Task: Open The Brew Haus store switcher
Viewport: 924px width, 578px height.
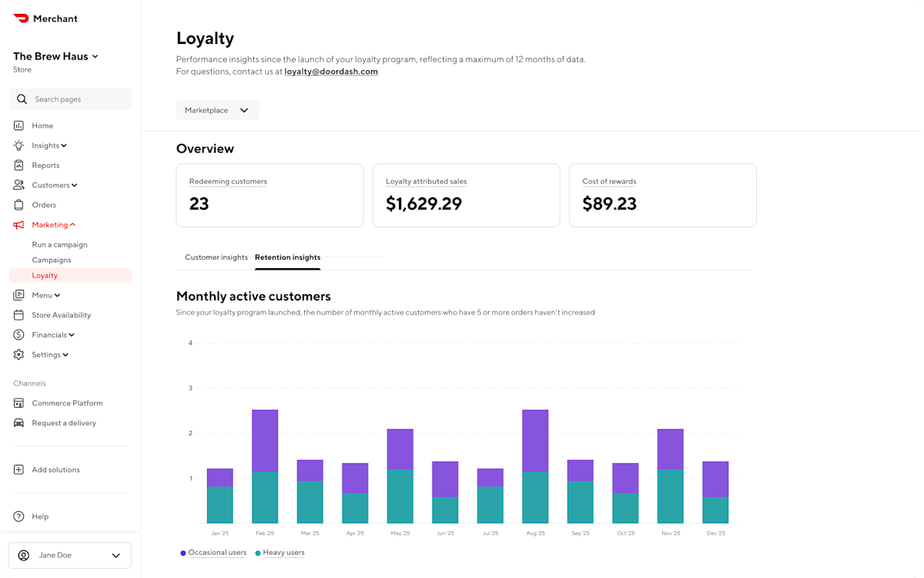Action: (55, 55)
